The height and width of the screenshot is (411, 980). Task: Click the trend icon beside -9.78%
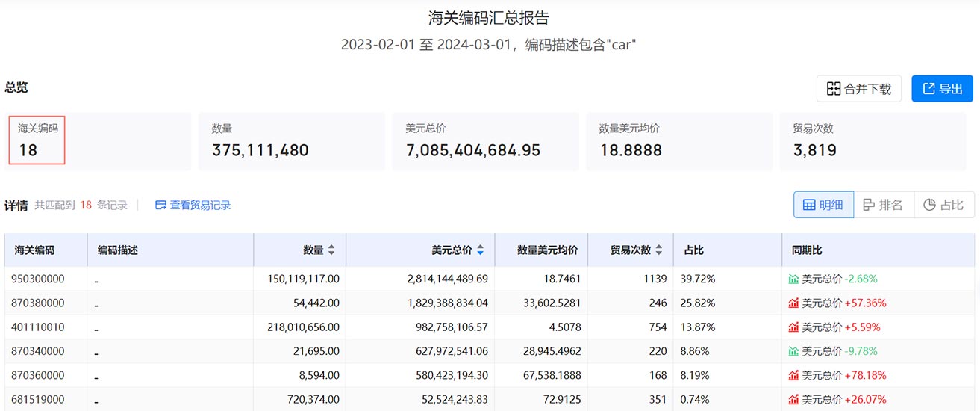tap(793, 351)
